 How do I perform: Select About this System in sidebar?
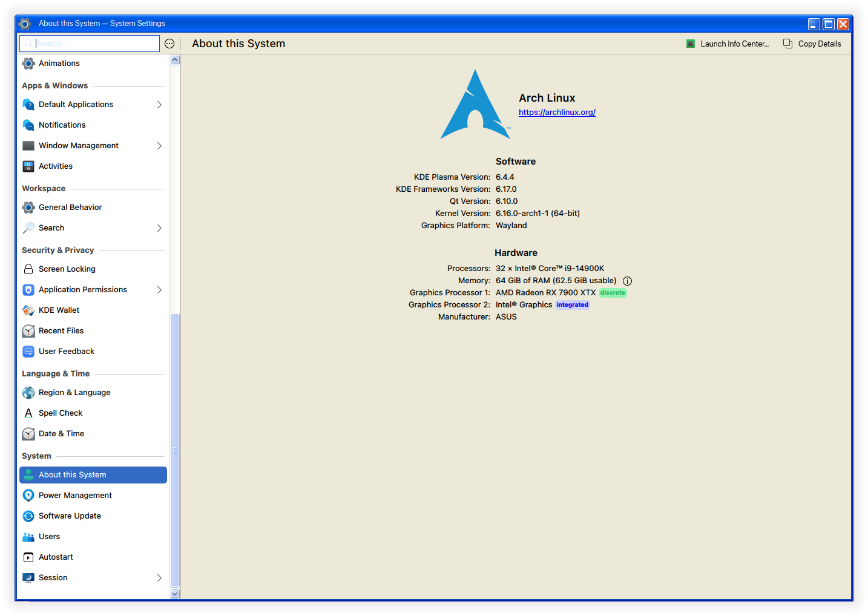93,475
